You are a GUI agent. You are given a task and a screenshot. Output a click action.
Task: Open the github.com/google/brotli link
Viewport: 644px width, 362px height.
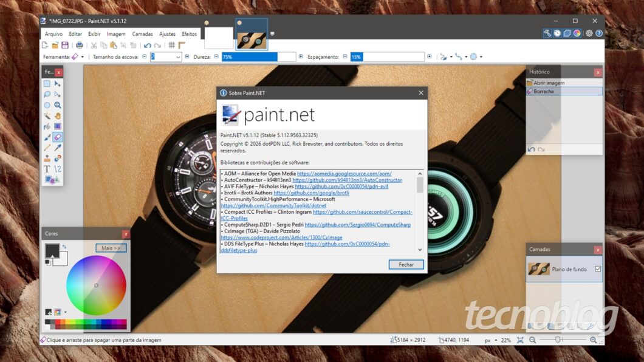pyautogui.click(x=311, y=193)
